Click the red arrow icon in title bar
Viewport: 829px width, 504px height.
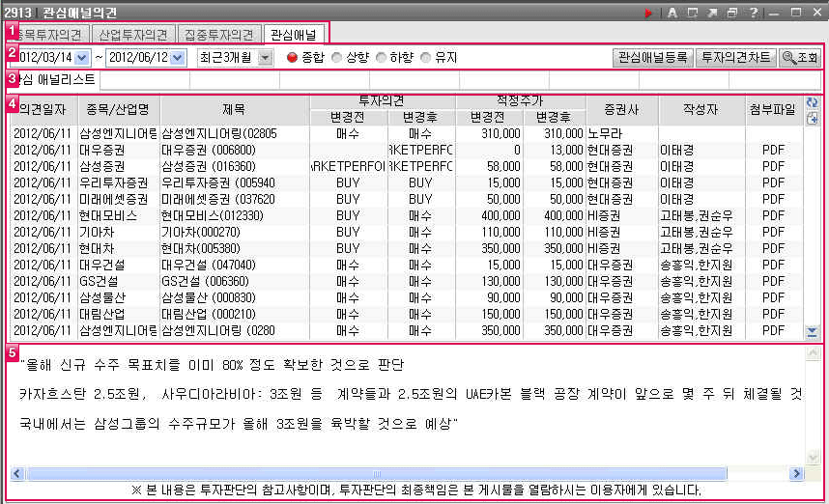tap(648, 13)
